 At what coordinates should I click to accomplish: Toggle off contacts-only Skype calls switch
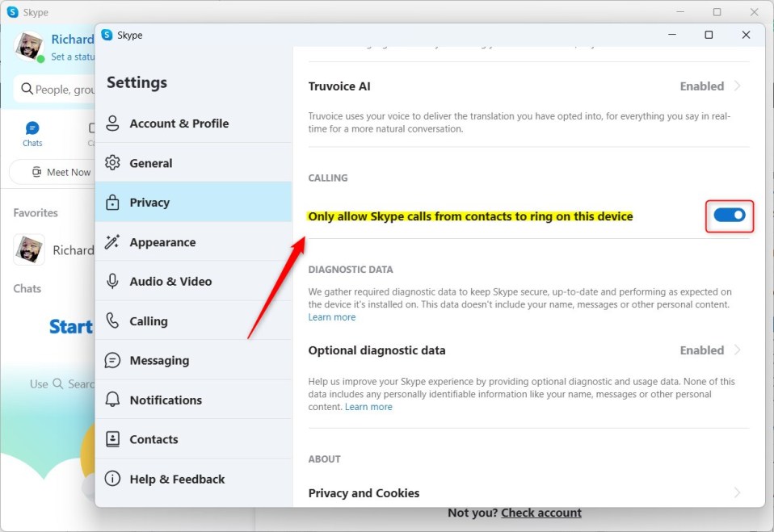click(x=729, y=216)
